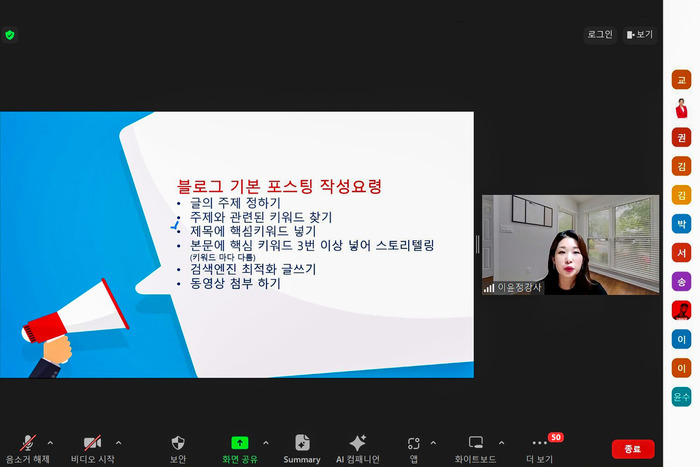Expand share screen options arrow
Viewport: 700px width, 467px height.
[x=265, y=442]
